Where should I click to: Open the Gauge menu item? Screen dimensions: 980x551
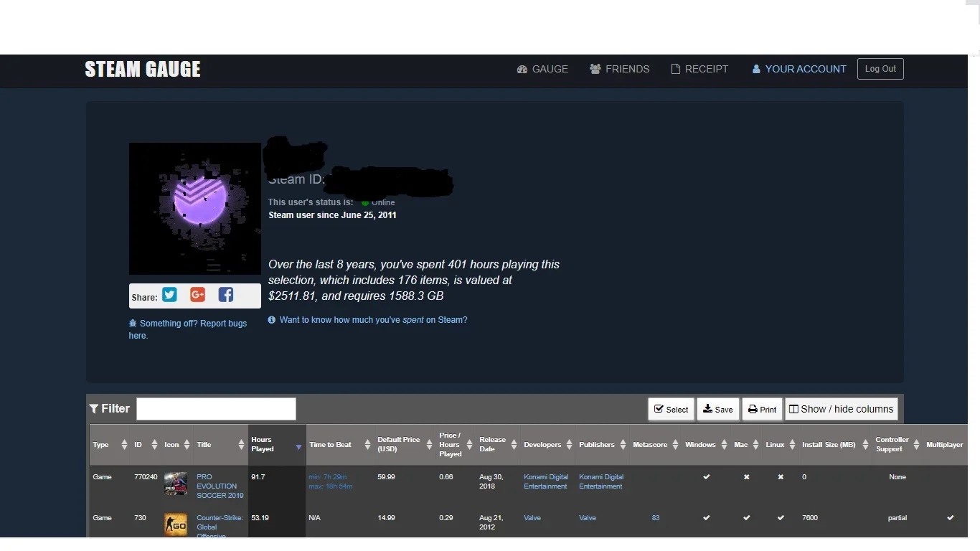(x=542, y=69)
